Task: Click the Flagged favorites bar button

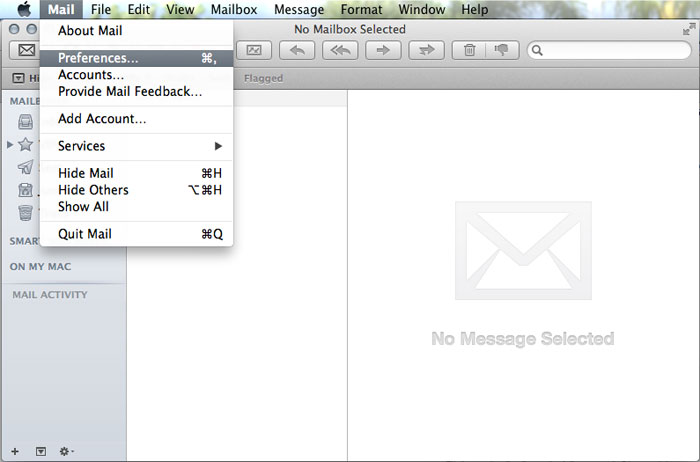Action: pos(263,79)
